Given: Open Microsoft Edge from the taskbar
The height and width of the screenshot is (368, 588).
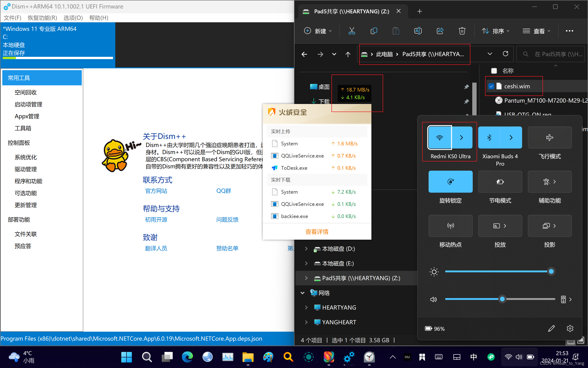Looking at the screenshot, I should tap(187, 357).
